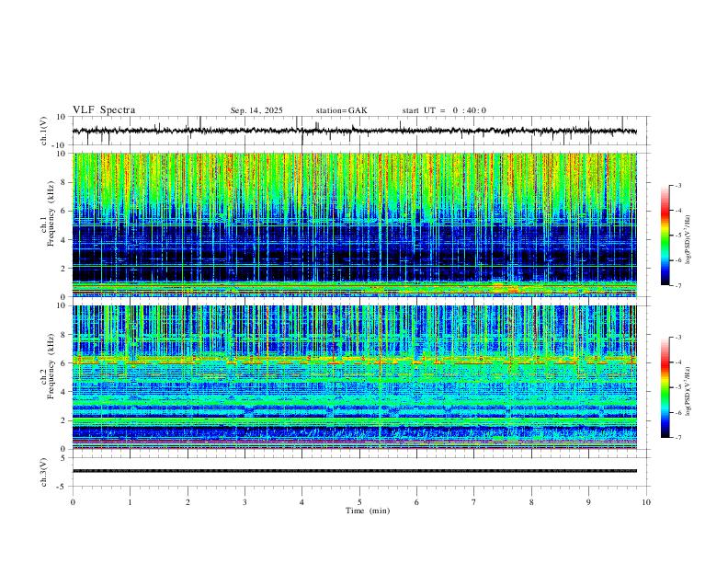Click the "10" label ending the time axis
The height and width of the screenshot is (563, 728).
(x=646, y=502)
